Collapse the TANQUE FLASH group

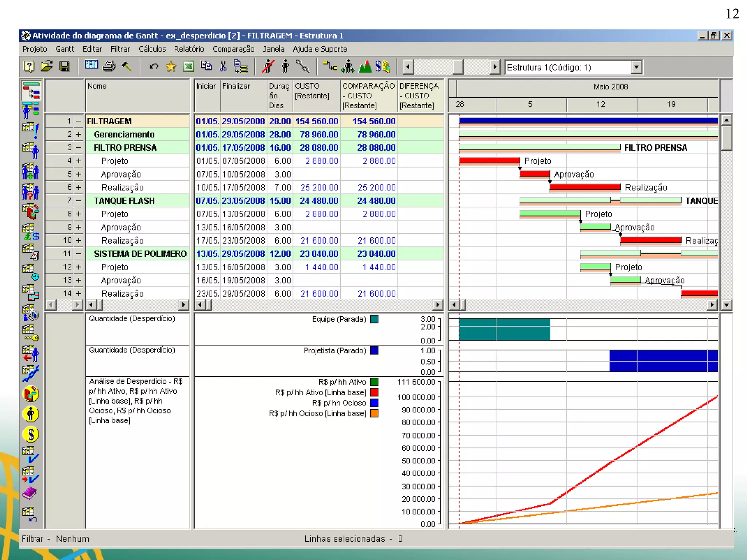point(78,201)
